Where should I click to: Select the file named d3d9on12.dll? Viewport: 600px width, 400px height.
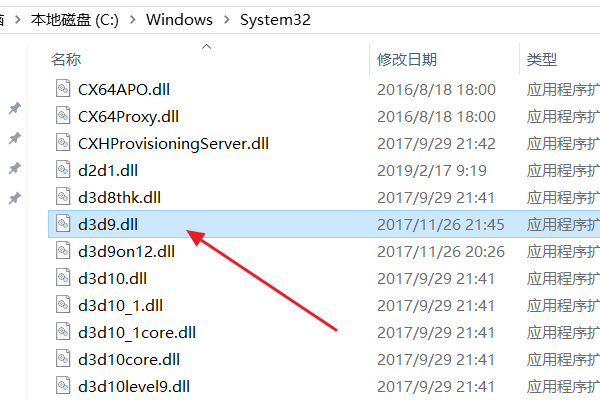[x=126, y=251]
